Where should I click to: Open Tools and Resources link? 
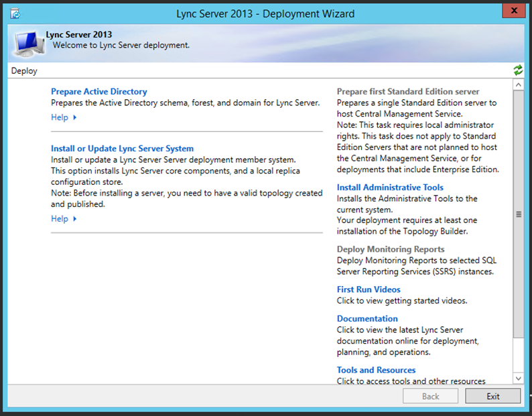[377, 370]
